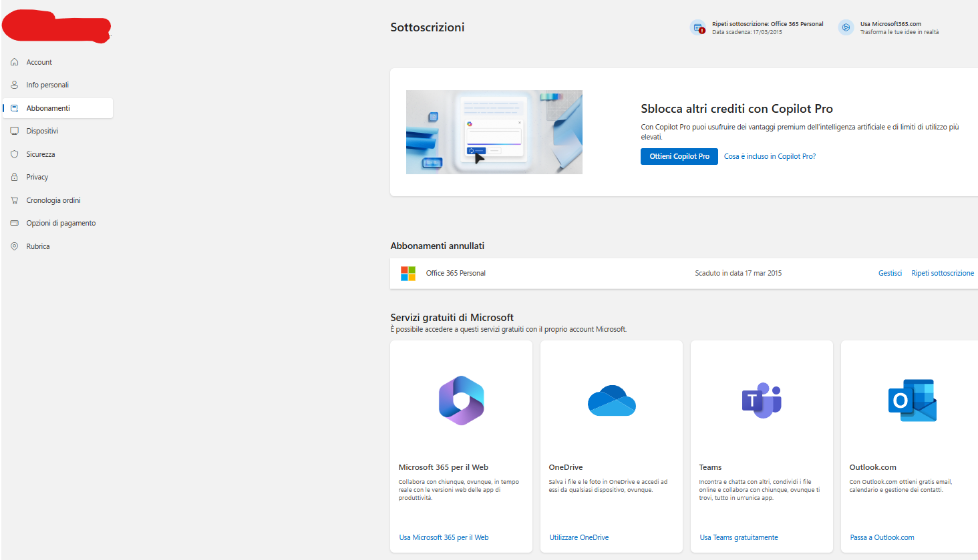Click Ripeti sottoscrizione link in subscription row
Screen dimensions: 978x560
pos(943,273)
